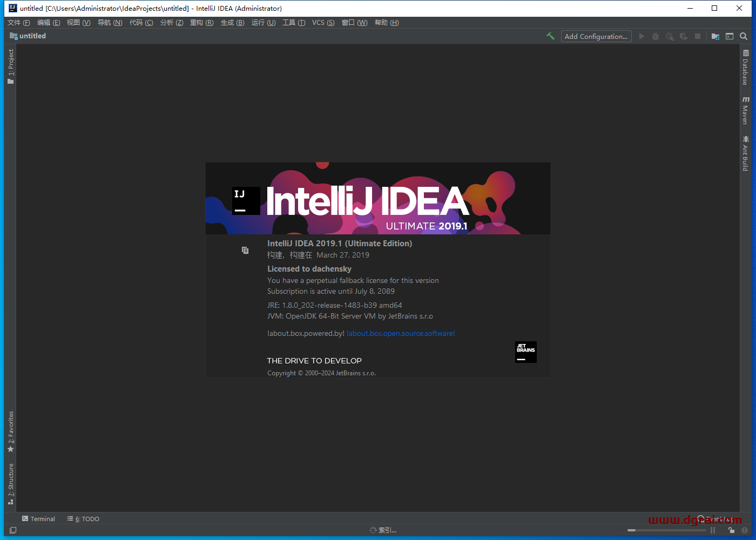The image size is (756, 540).
Task: Open the 工具 (T) menu
Action: tap(294, 22)
